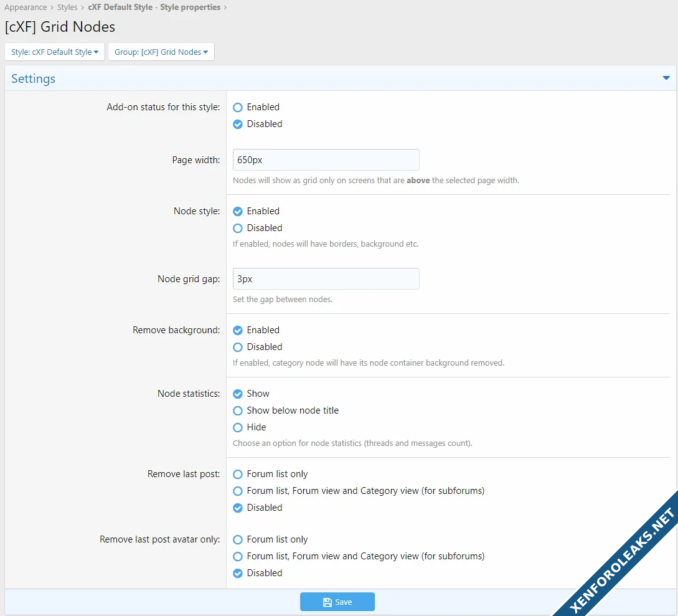This screenshot has height=616, width=678.
Task: Click the Save button
Action: [337, 602]
